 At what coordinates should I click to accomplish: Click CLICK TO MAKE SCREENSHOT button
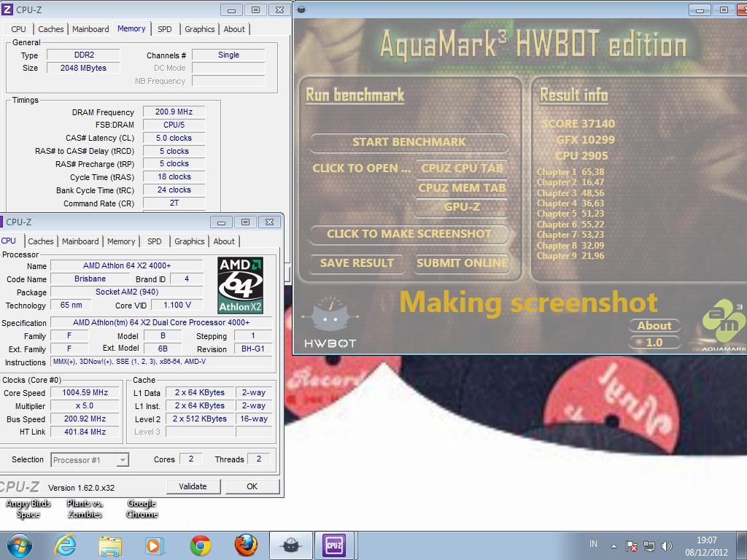(x=409, y=234)
